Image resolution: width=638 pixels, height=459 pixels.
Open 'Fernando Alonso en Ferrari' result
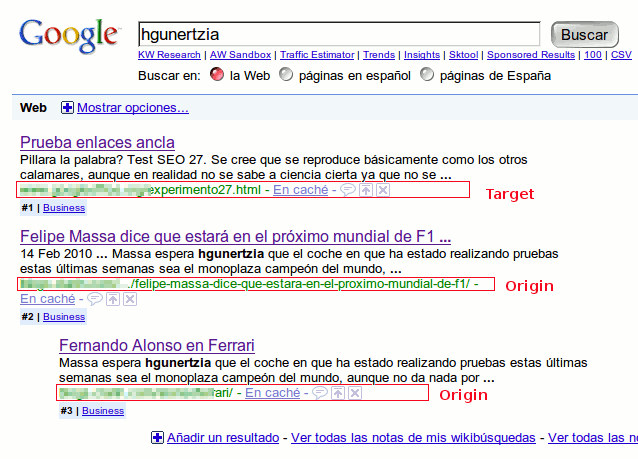point(157,345)
